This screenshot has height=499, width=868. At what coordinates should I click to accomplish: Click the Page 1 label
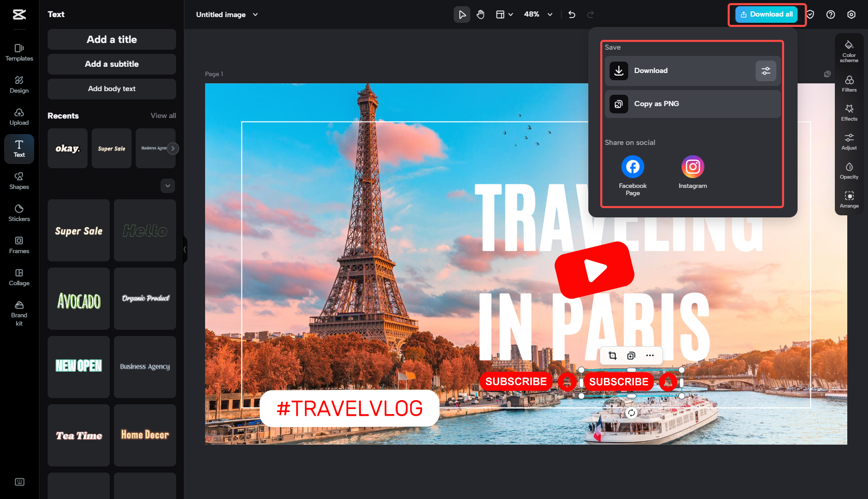coord(214,74)
